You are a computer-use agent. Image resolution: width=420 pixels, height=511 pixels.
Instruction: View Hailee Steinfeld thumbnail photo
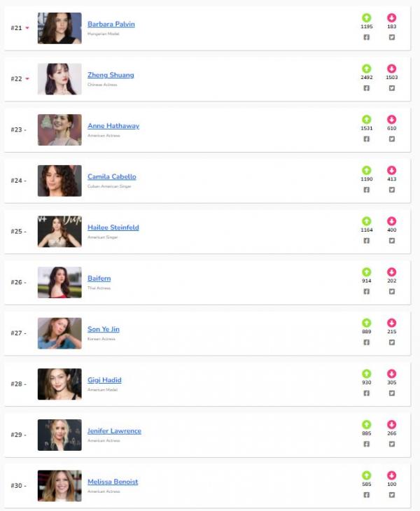click(59, 232)
